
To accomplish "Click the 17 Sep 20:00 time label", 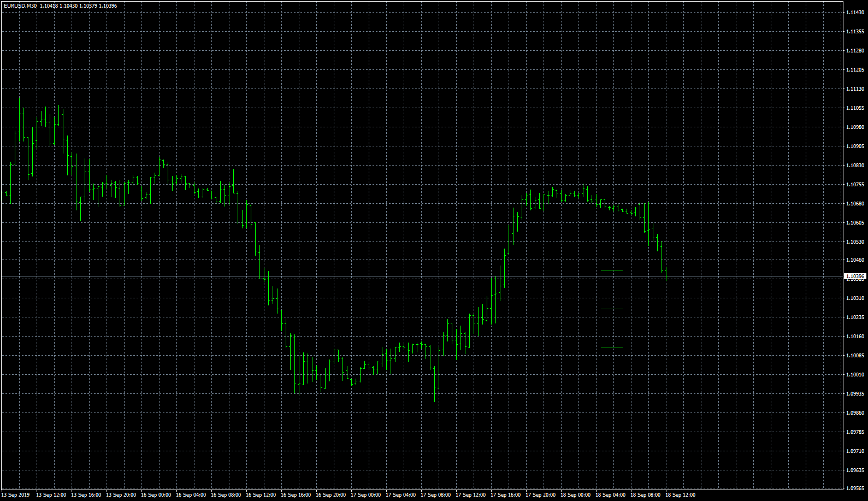I will (x=541, y=495).
